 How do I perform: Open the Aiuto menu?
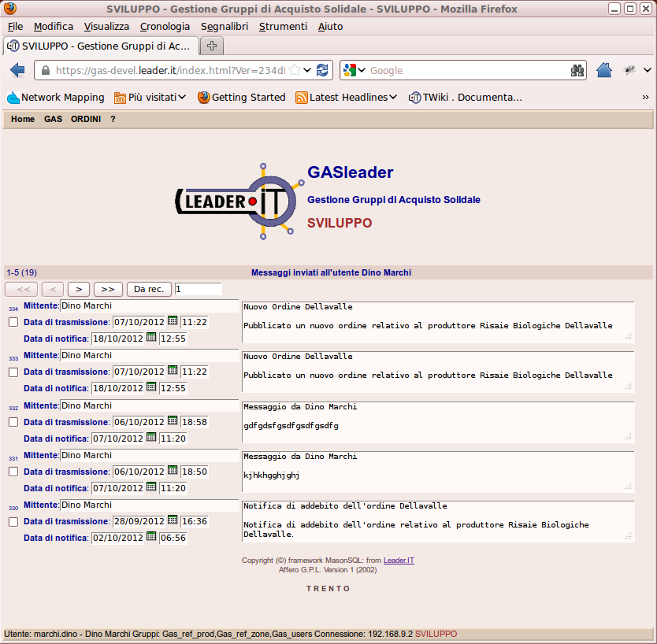pyautogui.click(x=331, y=27)
